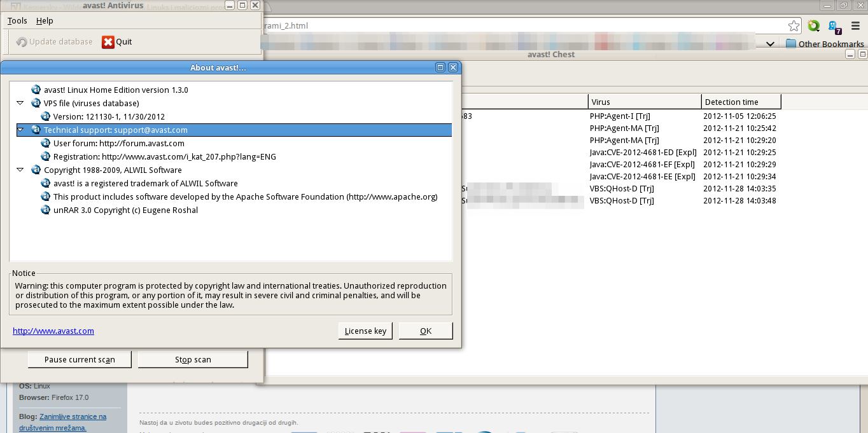Collapse the VPS file tree node
868x433 pixels.
(20, 103)
